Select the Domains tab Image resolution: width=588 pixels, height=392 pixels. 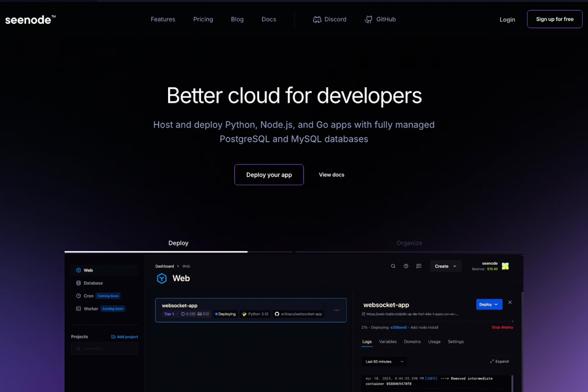412,342
